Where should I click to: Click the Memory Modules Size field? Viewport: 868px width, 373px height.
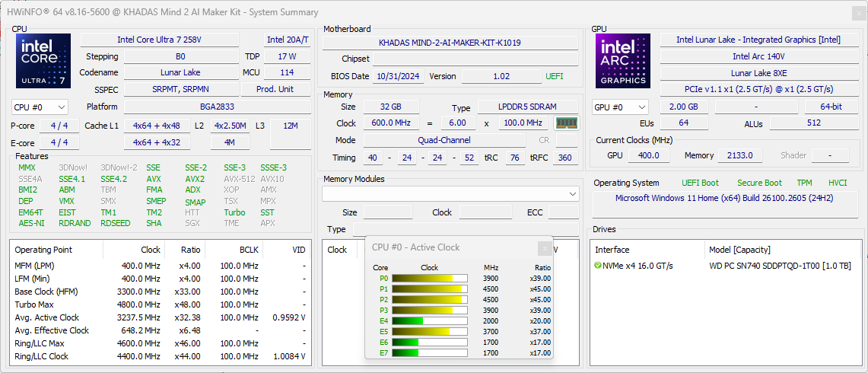click(x=388, y=212)
